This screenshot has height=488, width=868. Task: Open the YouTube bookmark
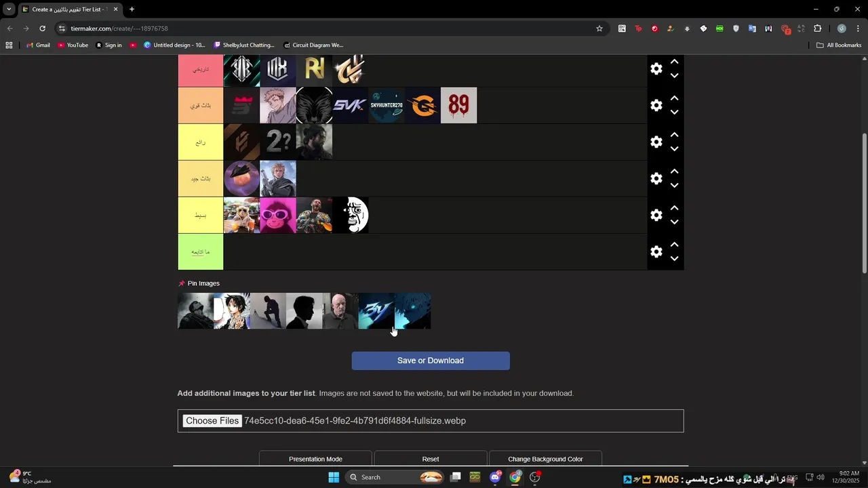(x=73, y=45)
